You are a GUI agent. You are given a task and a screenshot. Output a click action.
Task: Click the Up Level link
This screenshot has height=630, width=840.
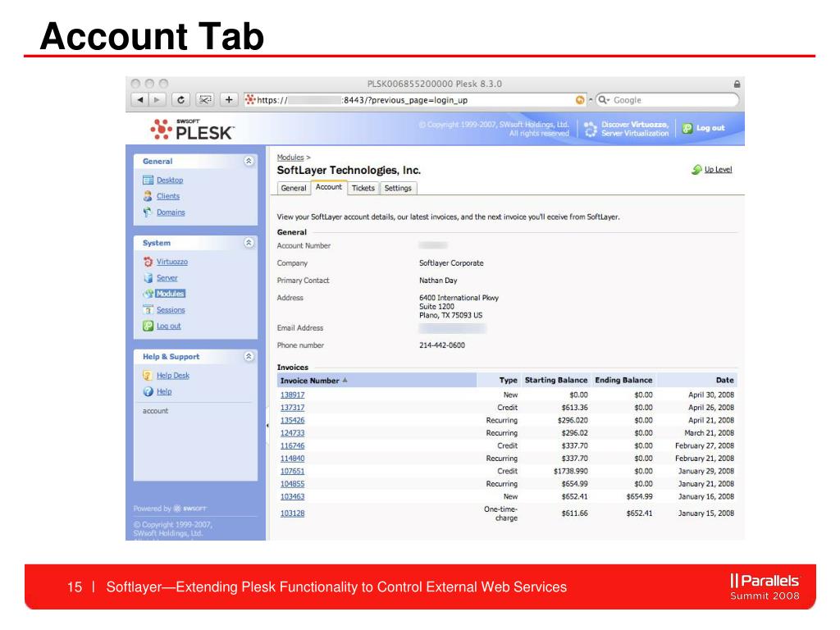(x=718, y=169)
